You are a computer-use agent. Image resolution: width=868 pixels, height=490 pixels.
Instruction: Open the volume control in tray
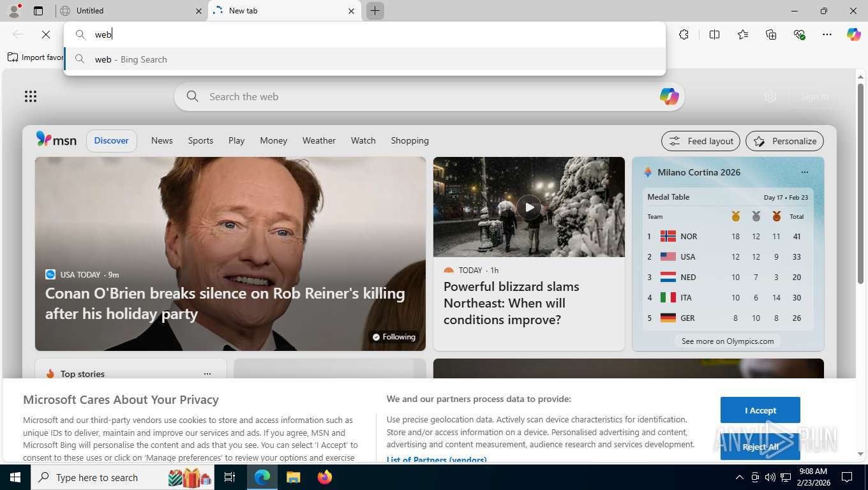[x=770, y=477]
